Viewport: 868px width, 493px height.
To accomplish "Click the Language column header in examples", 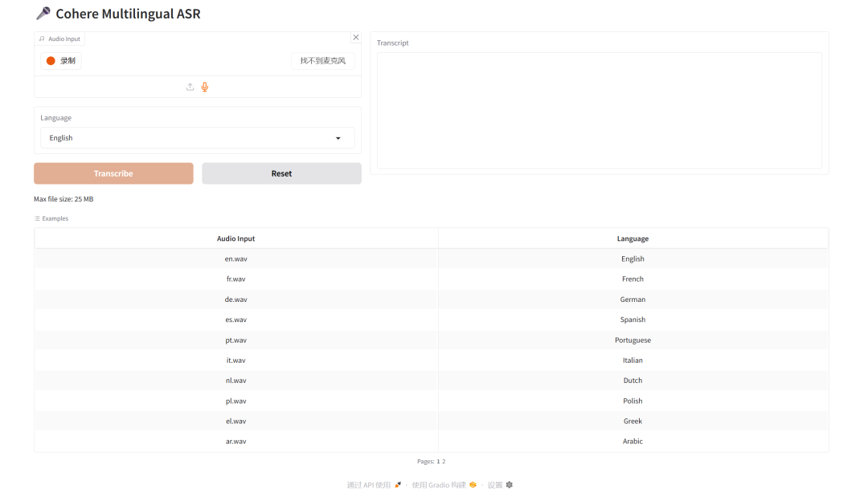I will tap(633, 238).
